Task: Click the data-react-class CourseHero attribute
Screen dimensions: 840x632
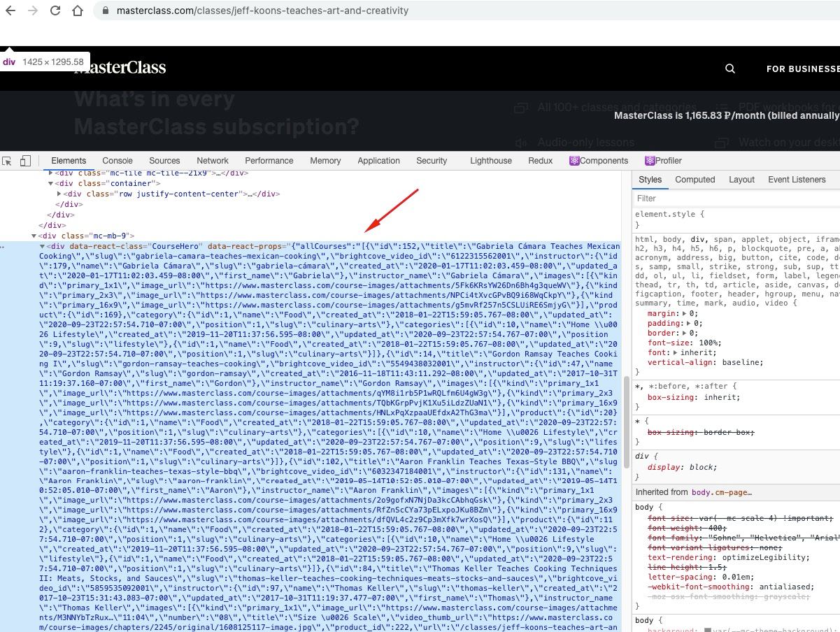Action: pos(136,247)
